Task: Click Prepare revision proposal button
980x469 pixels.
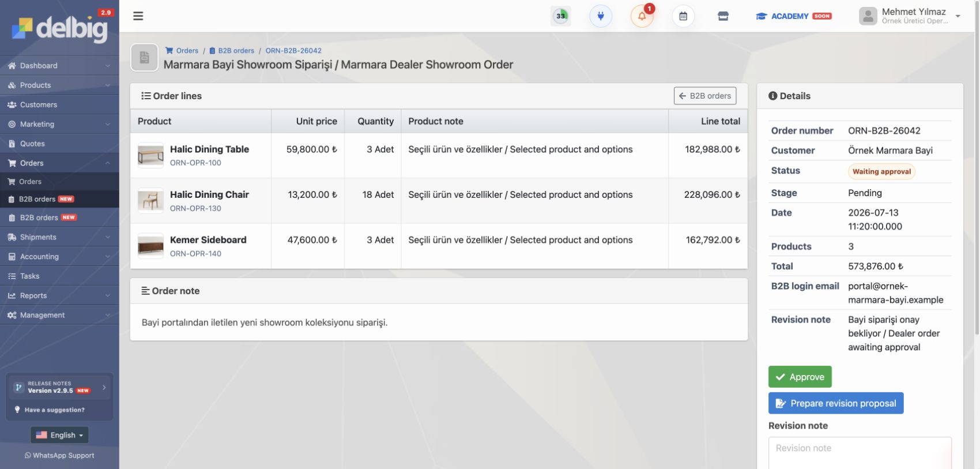Action: click(836, 403)
